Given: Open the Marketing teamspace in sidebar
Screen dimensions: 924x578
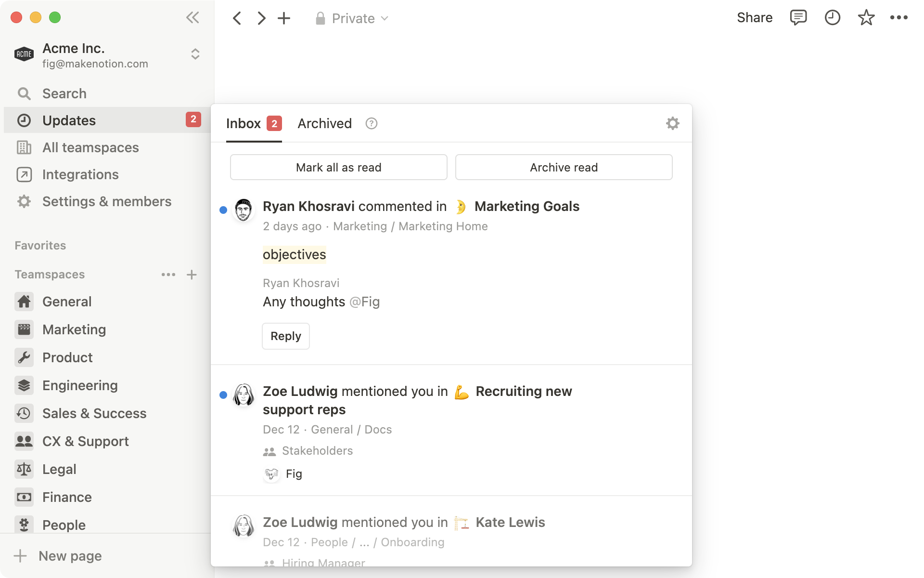Looking at the screenshot, I should pyautogui.click(x=74, y=329).
